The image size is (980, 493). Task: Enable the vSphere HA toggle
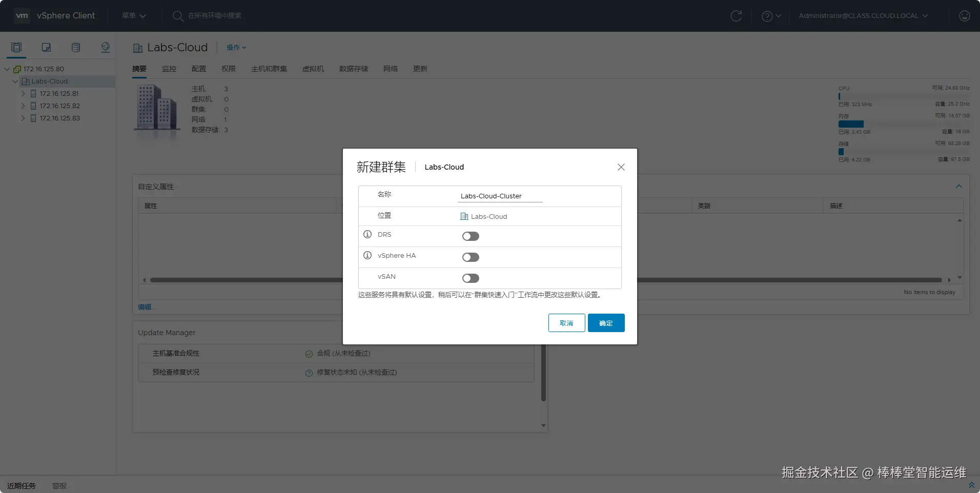tap(471, 257)
